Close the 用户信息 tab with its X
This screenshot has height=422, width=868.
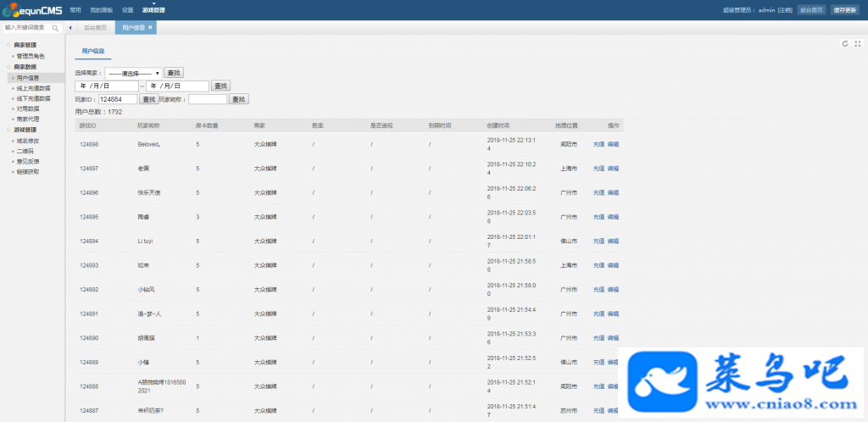pos(150,28)
